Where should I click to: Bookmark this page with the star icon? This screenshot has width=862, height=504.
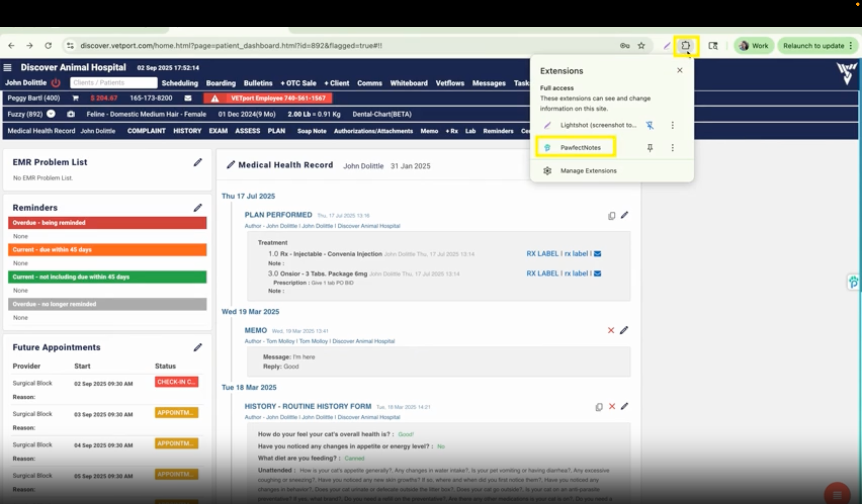[641, 45]
